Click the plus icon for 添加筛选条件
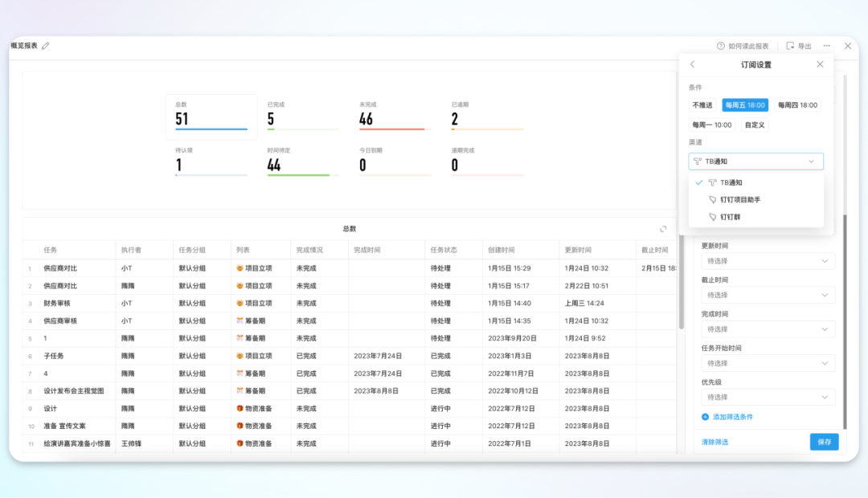The width and height of the screenshot is (868, 498). 706,417
